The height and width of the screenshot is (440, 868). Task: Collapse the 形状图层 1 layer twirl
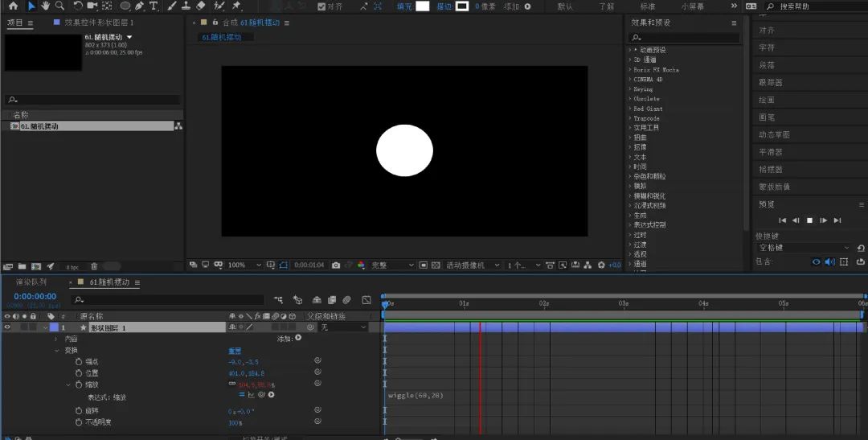[x=45, y=327]
